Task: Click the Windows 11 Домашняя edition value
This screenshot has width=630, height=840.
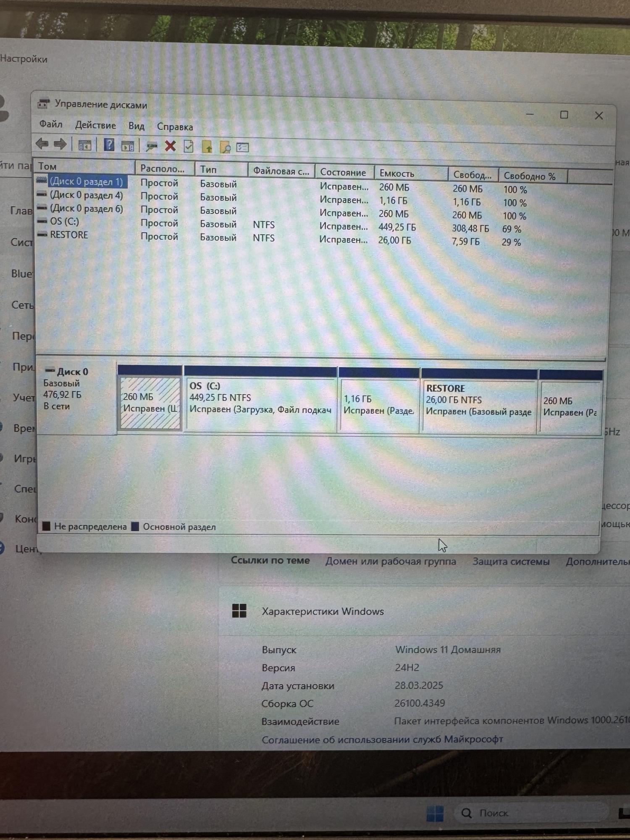Action: coord(448,649)
